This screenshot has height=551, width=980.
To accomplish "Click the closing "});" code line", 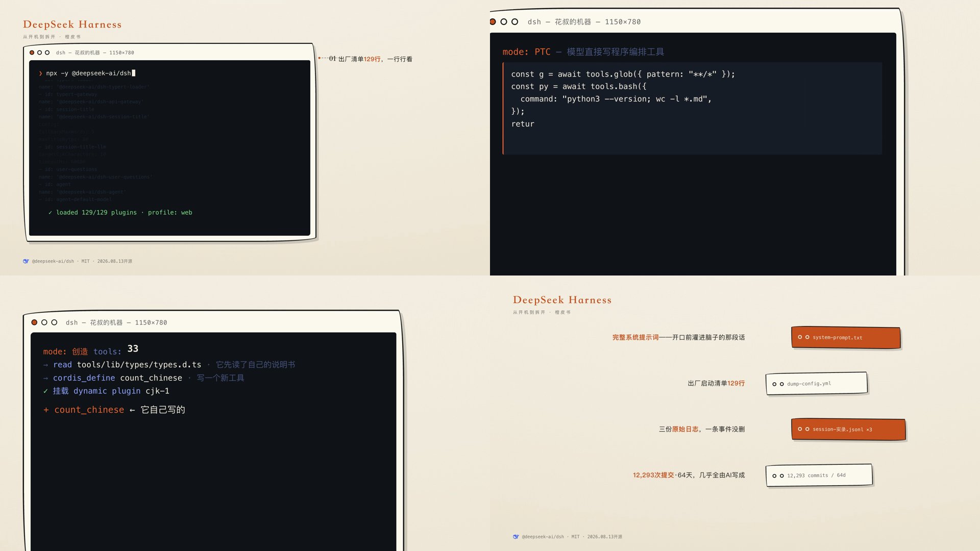I will [518, 111].
